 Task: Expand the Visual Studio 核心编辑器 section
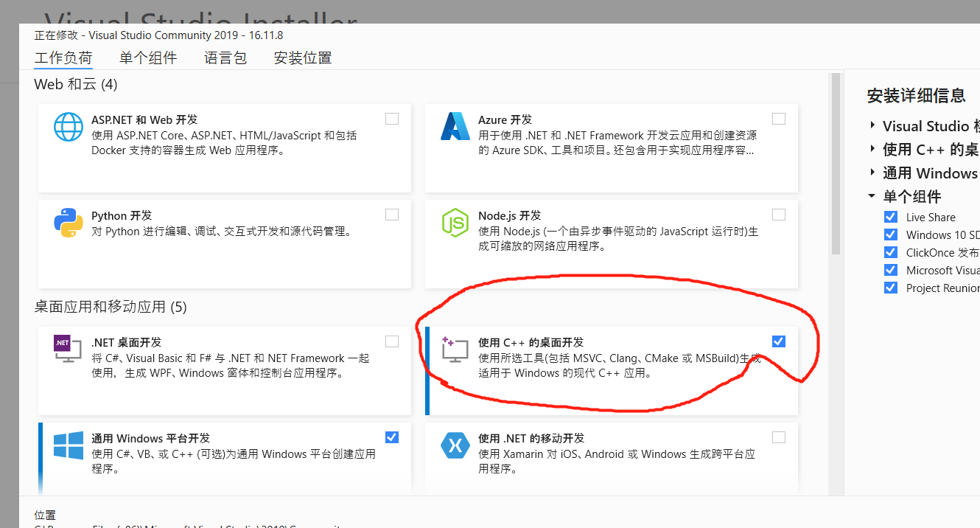873,126
